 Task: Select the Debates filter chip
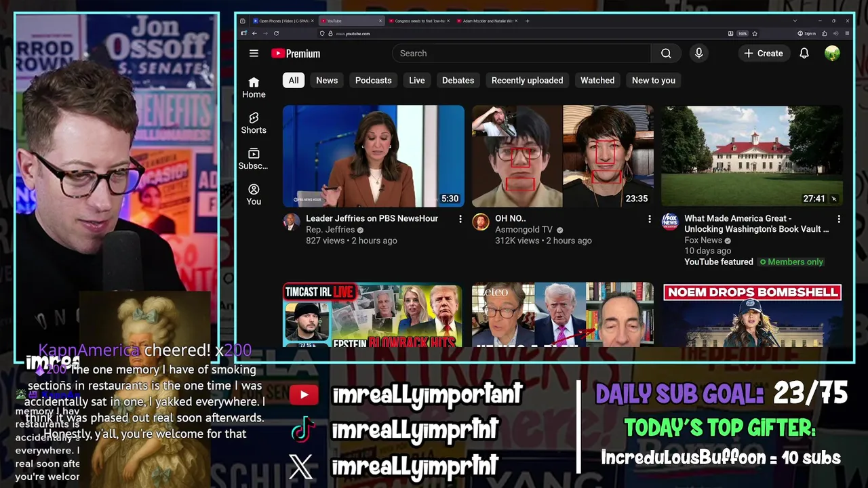pyautogui.click(x=458, y=80)
